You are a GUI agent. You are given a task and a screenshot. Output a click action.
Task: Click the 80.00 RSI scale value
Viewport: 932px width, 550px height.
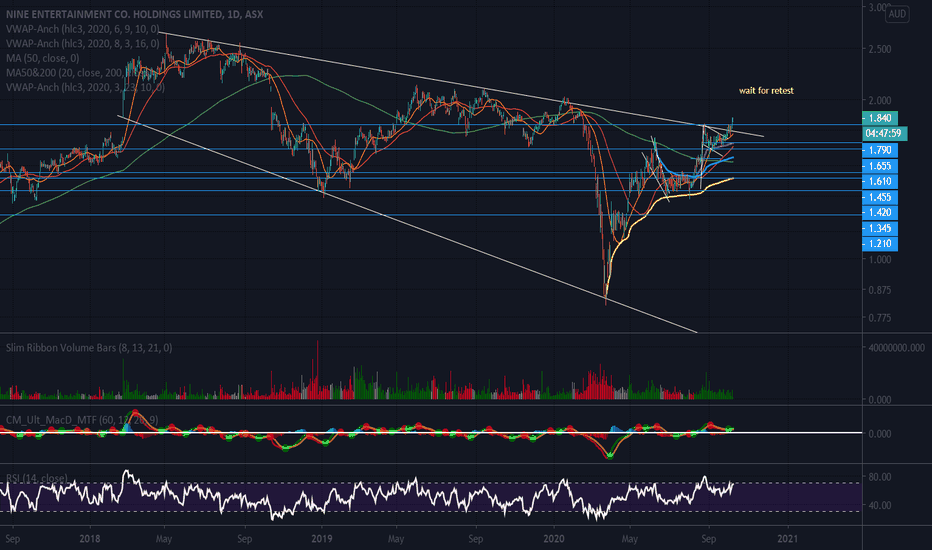(880, 476)
